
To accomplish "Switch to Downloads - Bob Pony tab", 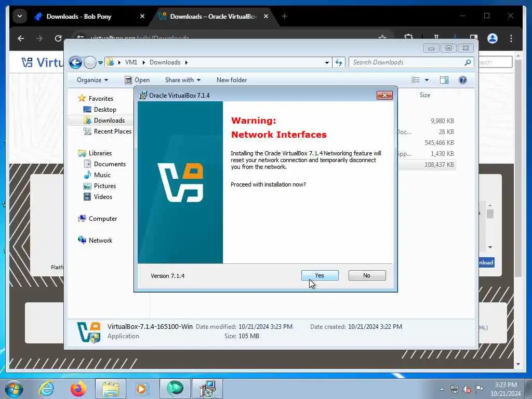I will (79, 16).
